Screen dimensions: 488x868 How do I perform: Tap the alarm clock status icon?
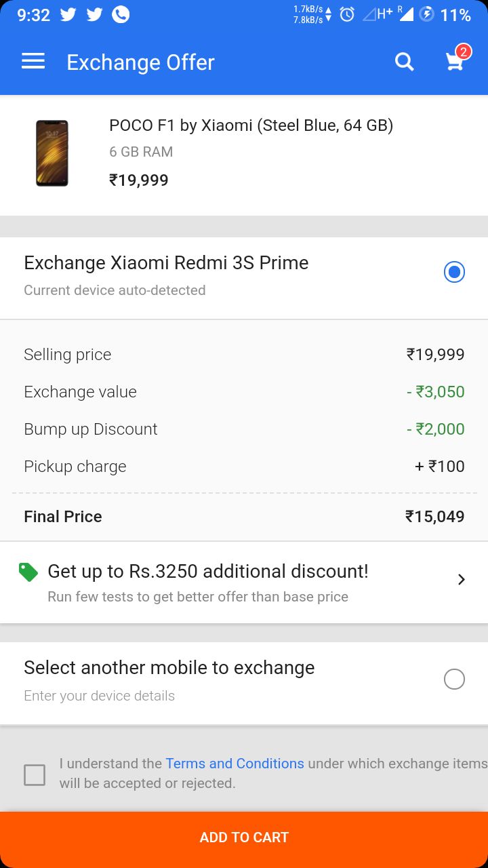click(x=347, y=14)
